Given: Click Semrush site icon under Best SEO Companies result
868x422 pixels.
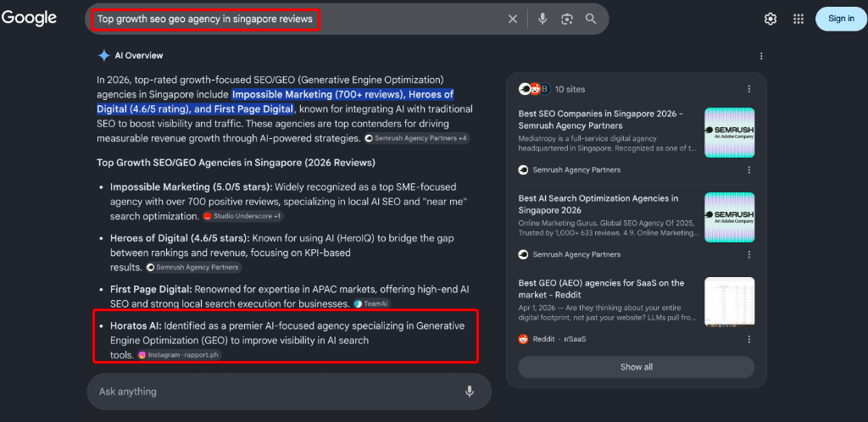Looking at the screenshot, I should [x=524, y=169].
